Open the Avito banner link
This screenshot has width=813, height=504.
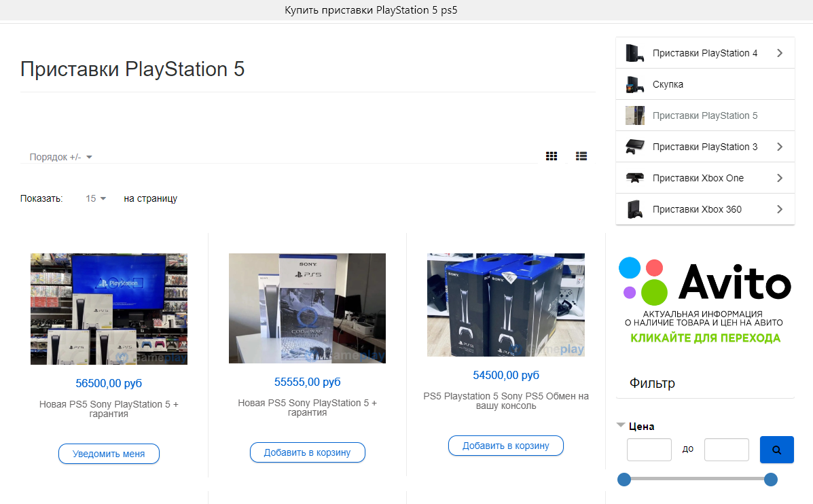(705, 301)
